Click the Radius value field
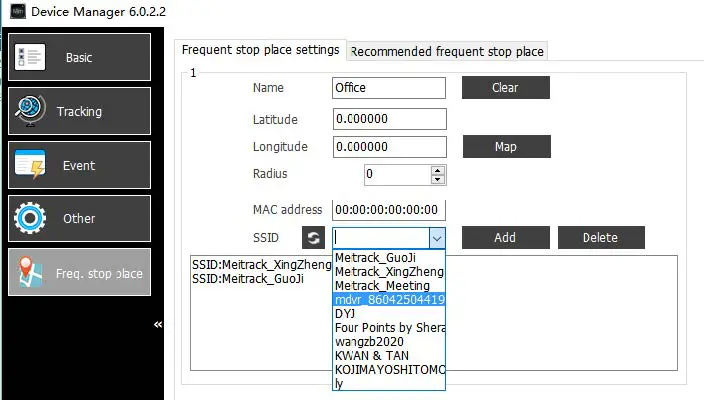This screenshot has width=704, height=400. pos(397,175)
